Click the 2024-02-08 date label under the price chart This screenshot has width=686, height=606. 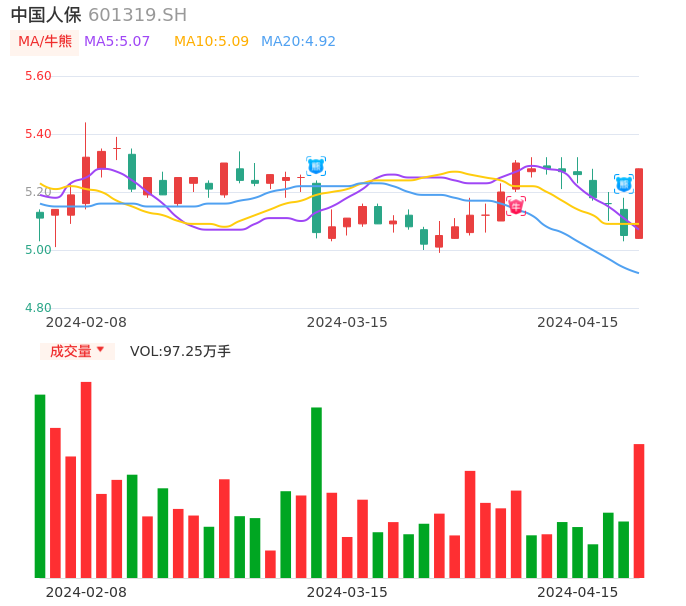click(x=86, y=322)
